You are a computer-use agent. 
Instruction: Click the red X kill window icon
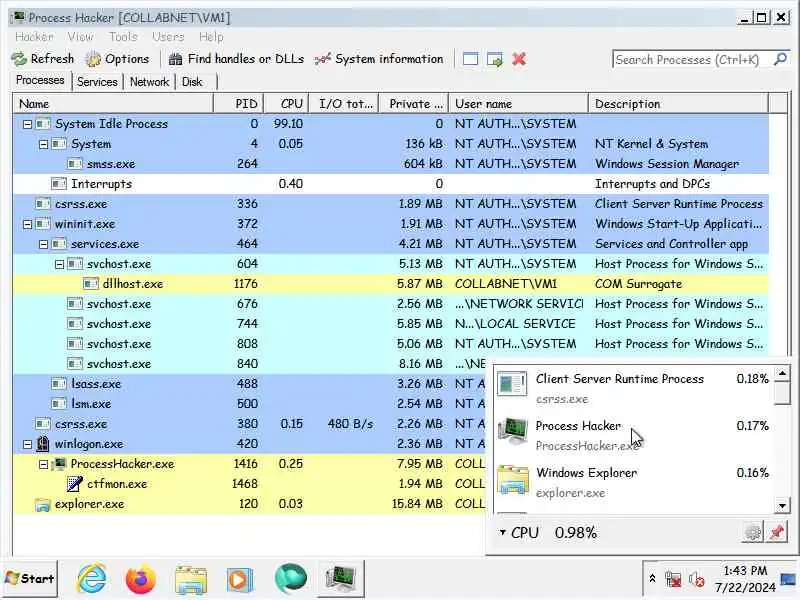(x=519, y=59)
